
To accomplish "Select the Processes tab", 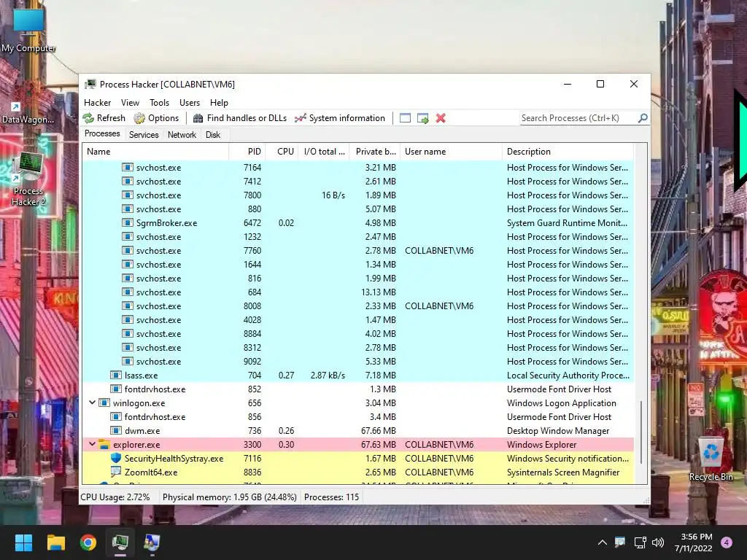I will tap(102, 134).
